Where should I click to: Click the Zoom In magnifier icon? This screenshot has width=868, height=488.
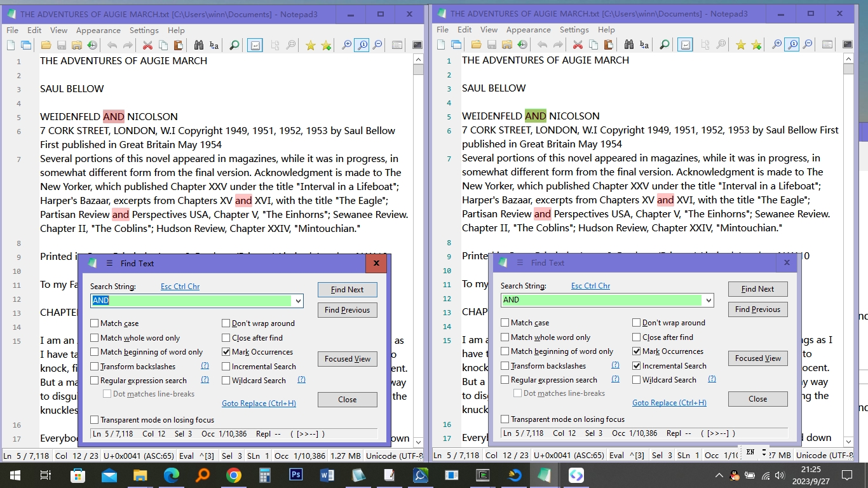click(347, 44)
